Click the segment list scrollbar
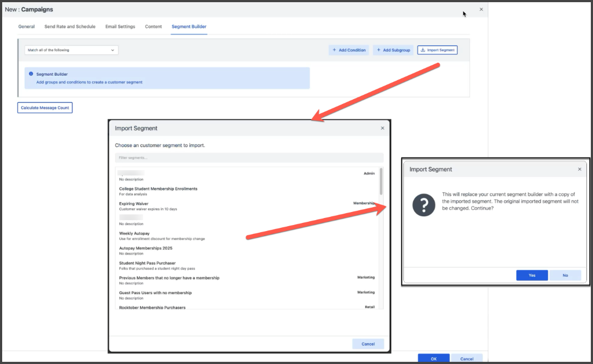The height and width of the screenshot is (364, 593). click(381, 182)
